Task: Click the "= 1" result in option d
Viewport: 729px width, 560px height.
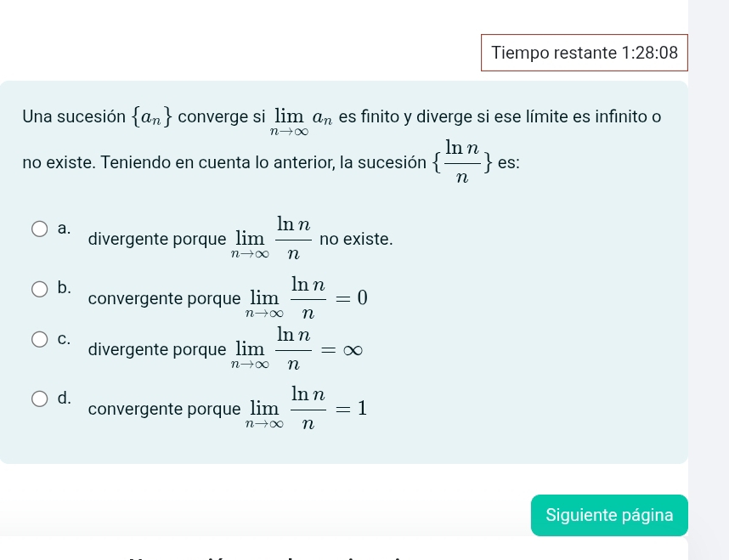Action: pos(351,409)
